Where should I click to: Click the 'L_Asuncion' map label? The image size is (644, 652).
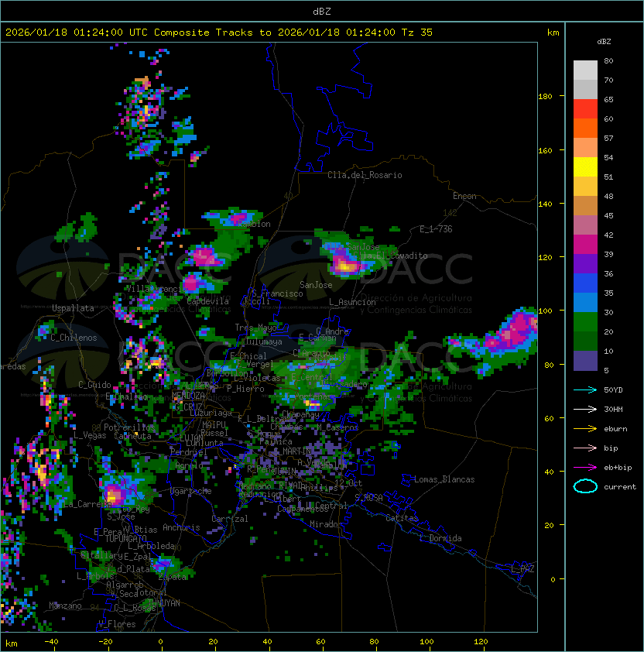[x=352, y=302]
